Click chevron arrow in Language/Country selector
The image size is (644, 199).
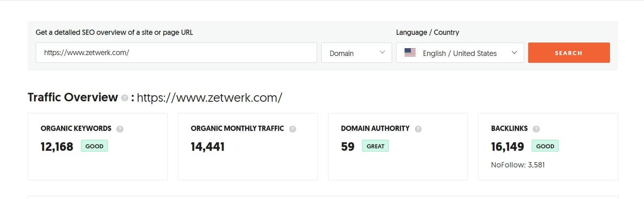point(514,53)
